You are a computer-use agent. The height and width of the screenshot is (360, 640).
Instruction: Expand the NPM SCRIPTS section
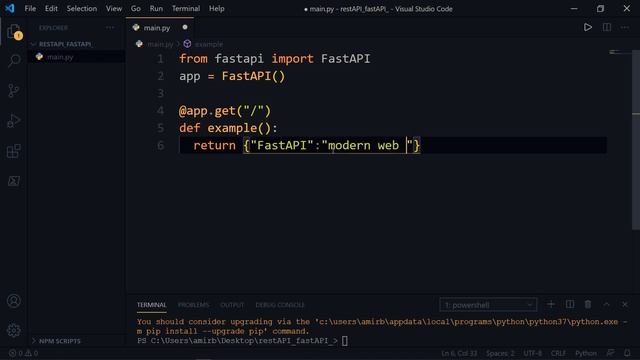pyautogui.click(x=77, y=341)
